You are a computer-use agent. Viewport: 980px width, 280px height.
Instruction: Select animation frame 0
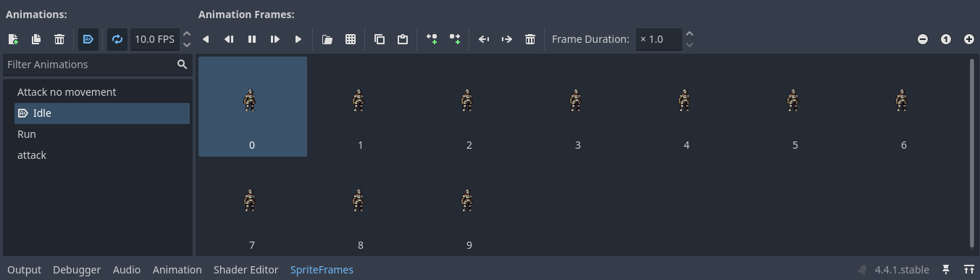click(252, 107)
